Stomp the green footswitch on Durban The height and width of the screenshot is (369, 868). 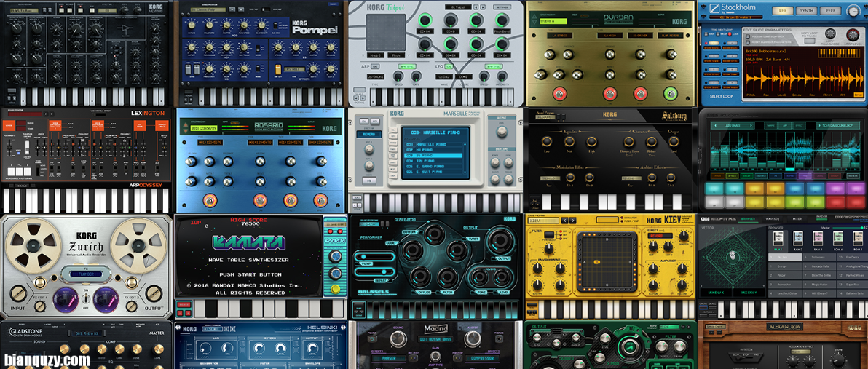coord(671,93)
